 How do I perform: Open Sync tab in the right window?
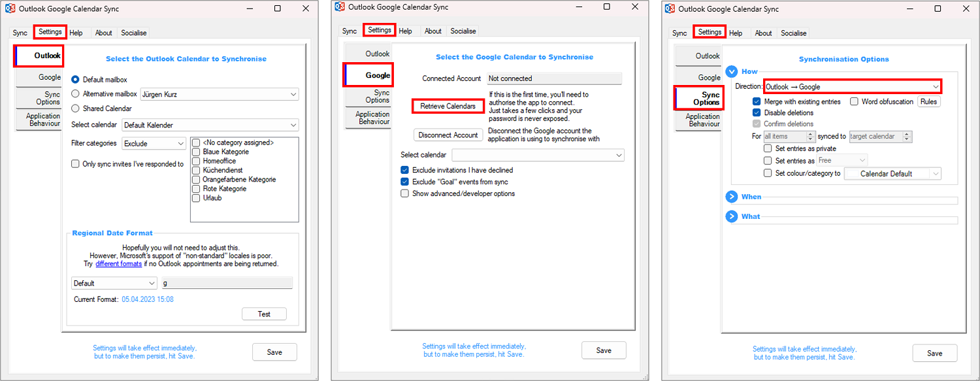pyautogui.click(x=679, y=33)
